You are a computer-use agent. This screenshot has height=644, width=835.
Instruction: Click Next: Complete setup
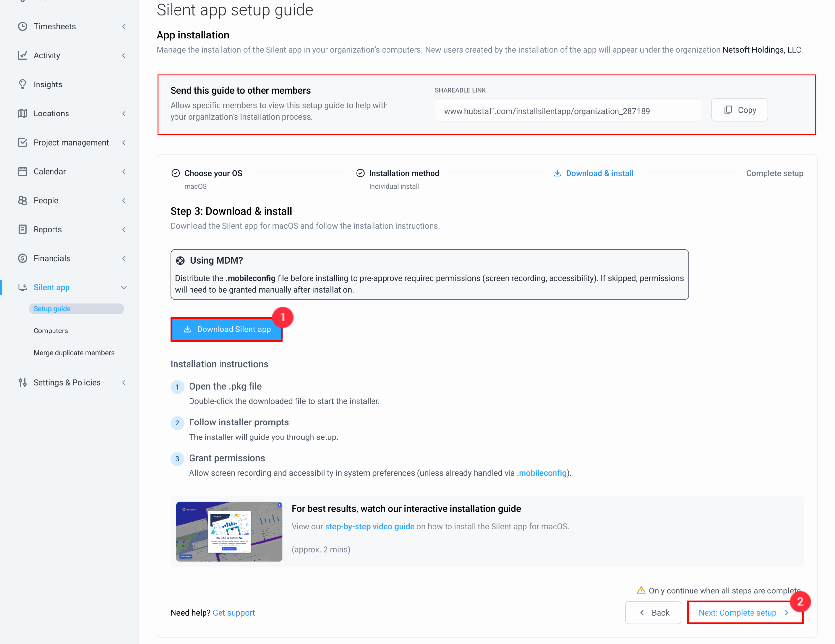(745, 613)
